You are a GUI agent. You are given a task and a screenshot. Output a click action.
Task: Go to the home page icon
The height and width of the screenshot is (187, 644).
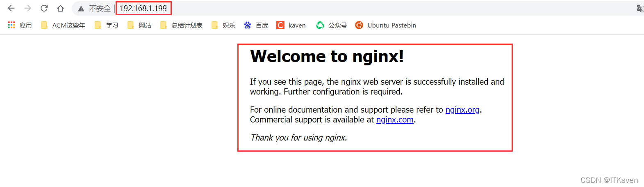coord(60,8)
